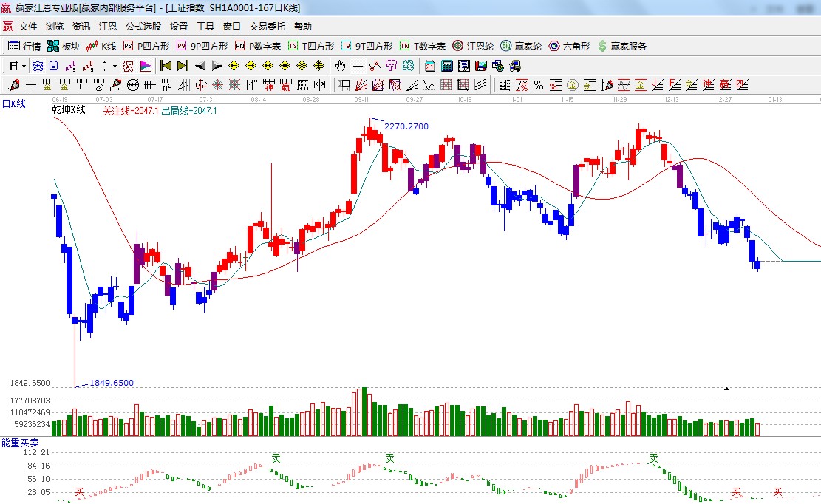Open the 行情 market quotes view
Image resolution: width=821 pixels, height=504 pixels.
pyautogui.click(x=24, y=46)
